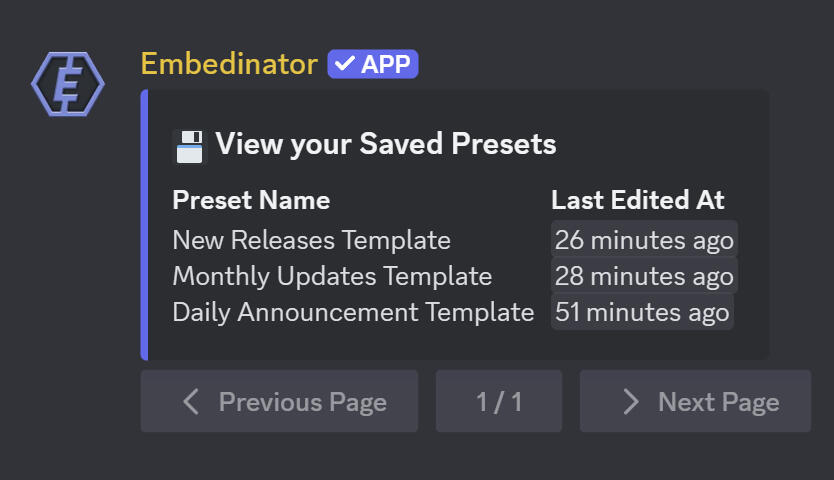This screenshot has width=834, height=480.
Task: Click the 1 / 1 page indicator
Action: 499,401
